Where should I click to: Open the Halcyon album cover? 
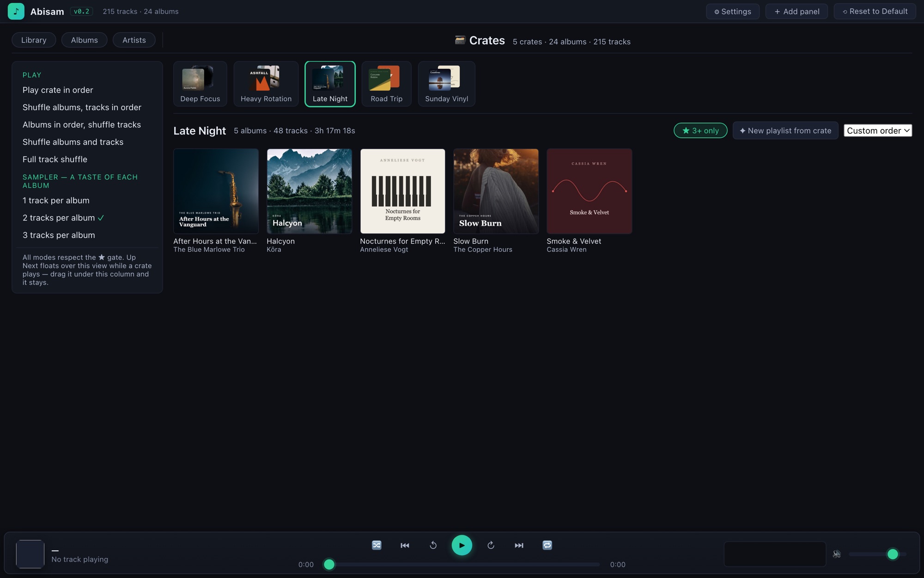pyautogui.click(x=309, y=191)
